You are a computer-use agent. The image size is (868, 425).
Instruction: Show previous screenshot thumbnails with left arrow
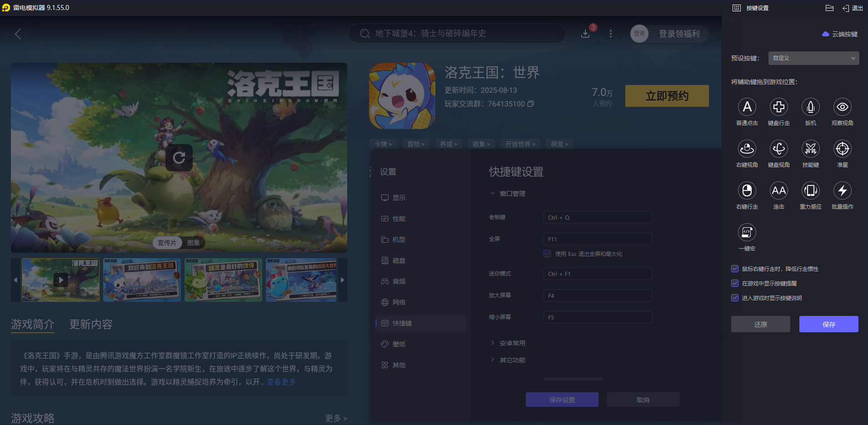(15, 280)
